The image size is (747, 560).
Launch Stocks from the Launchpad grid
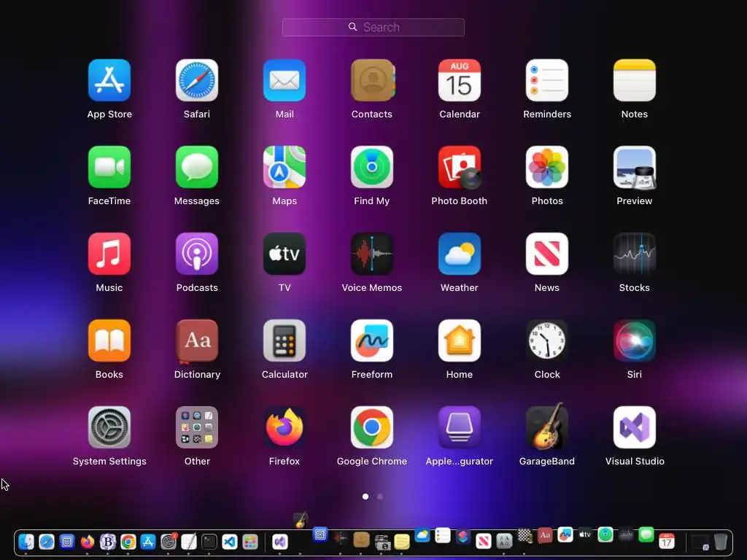point(635,254)
